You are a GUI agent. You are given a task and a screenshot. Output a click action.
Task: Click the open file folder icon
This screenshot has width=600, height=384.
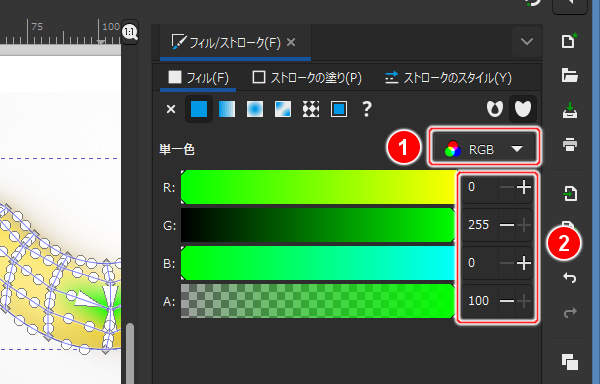pyautogui.click(x=570, y=75)
